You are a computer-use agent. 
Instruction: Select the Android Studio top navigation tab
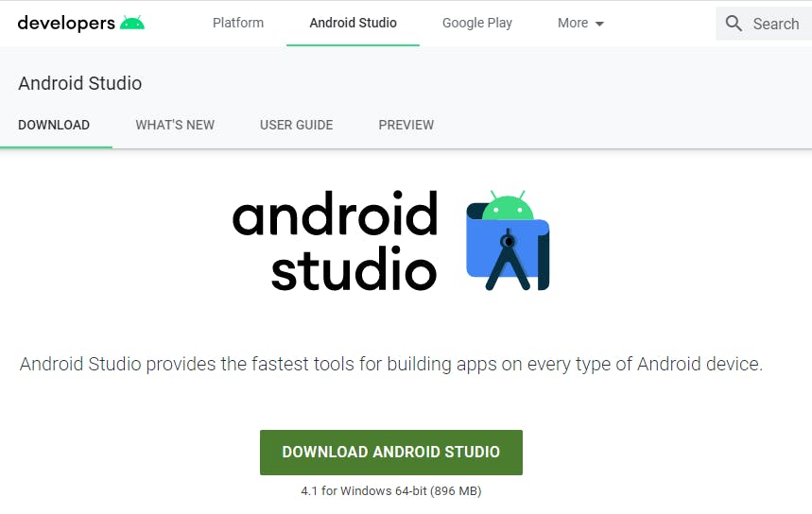point(354,24)
